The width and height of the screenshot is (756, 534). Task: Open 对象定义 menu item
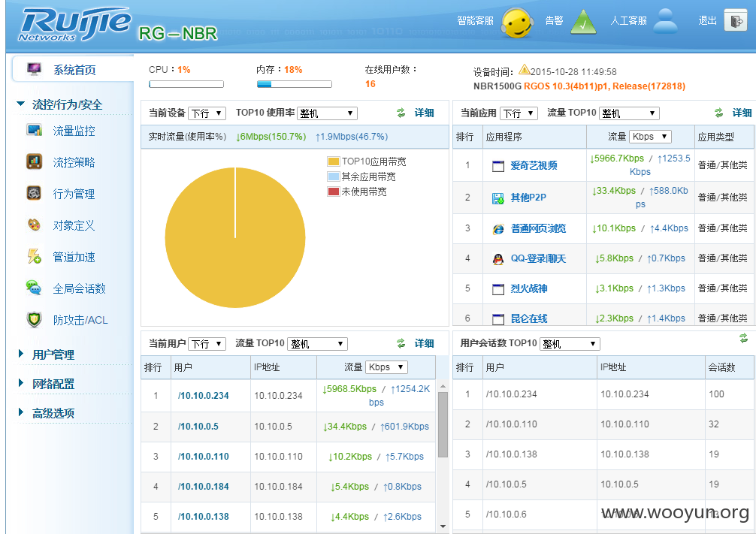coord(74,225)
